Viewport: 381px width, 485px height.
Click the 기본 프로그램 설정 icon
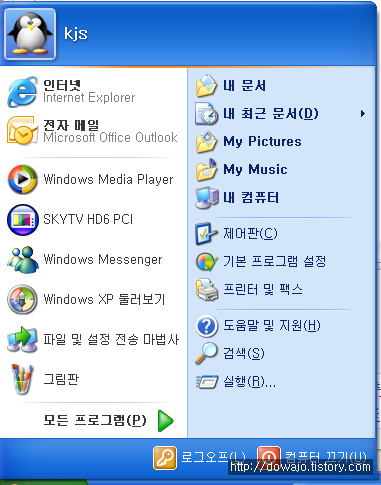206,262
